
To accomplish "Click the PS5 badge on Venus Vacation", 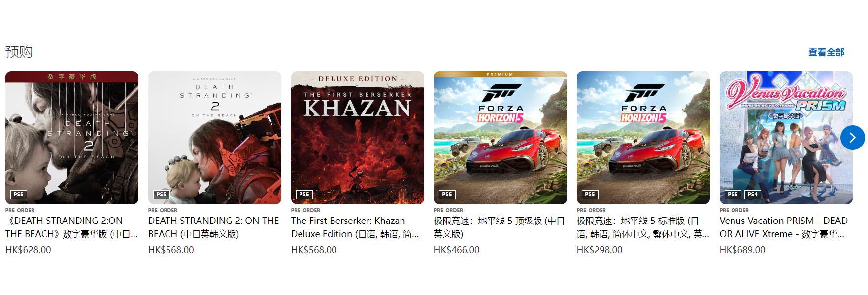I will pyautogui.click(x=733, y=194).
